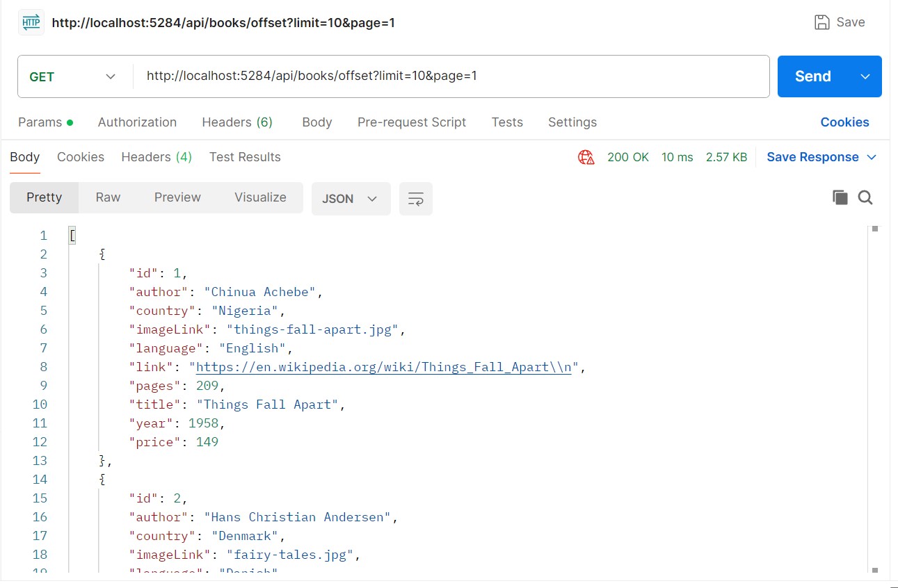Click the "Denmark" country value

coord(245,536)
